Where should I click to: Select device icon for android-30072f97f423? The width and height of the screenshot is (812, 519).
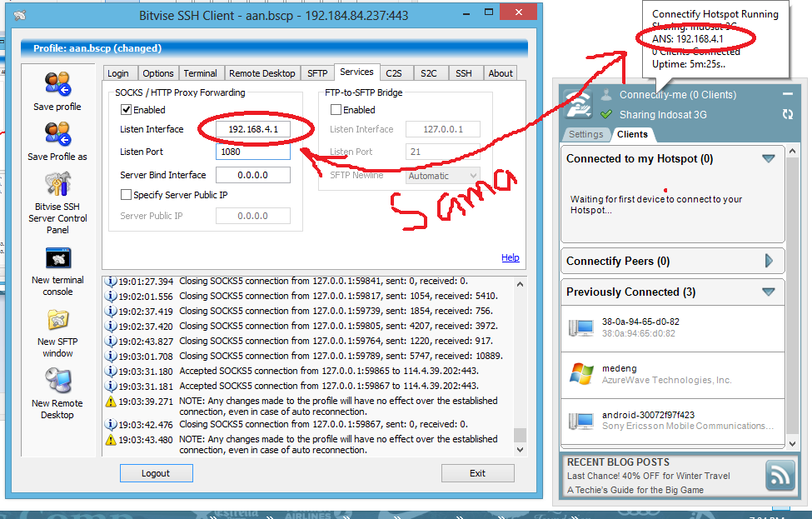(x=581, y=421)
